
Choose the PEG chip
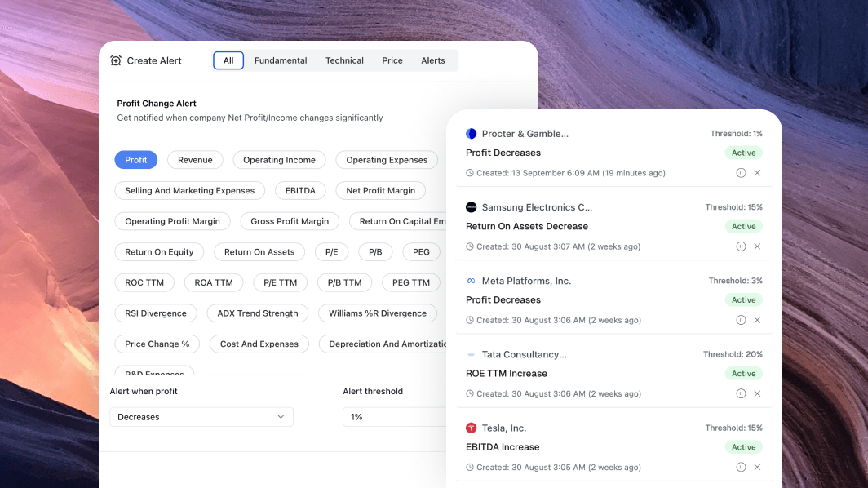(x=421, y=252)
